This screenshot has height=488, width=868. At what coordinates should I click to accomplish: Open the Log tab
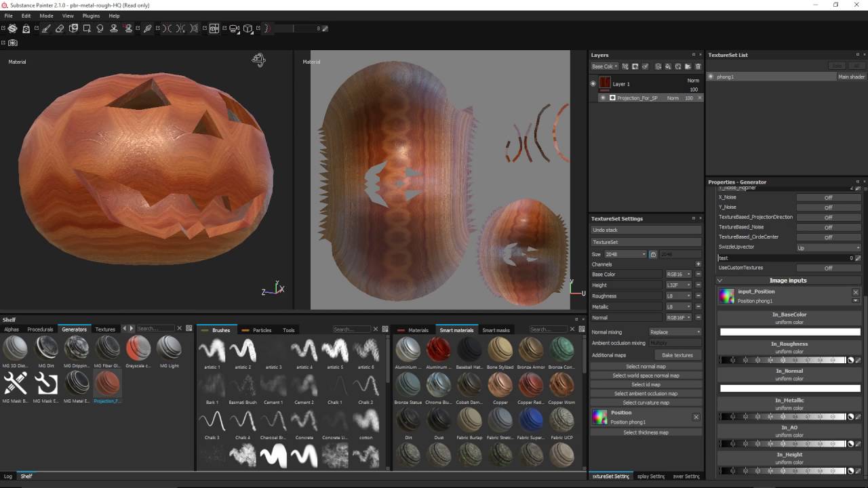[8, 476]
